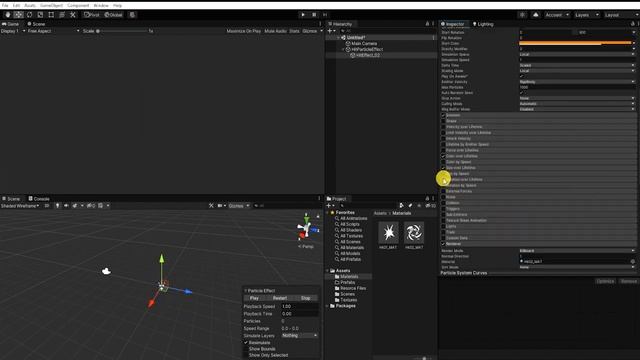Enable the Velocity over Lifetime checkbox
This screenshot has width=640, height=360.
pos(443,127)
